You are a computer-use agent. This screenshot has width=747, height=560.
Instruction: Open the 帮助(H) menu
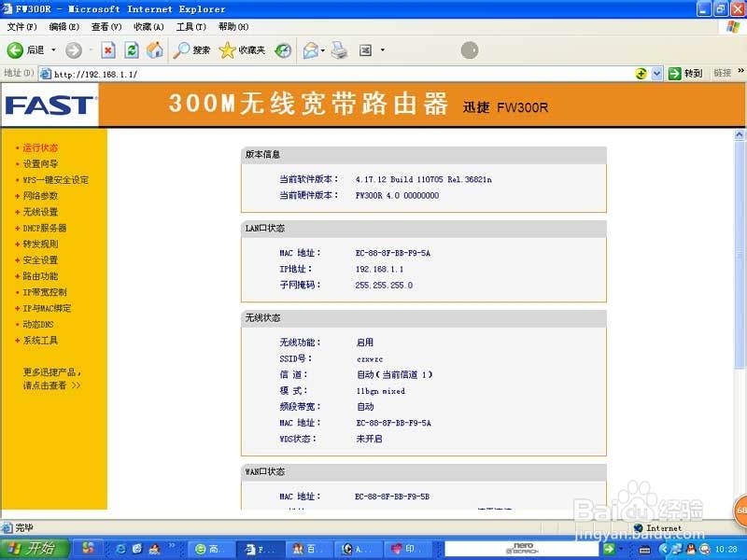(x=233, y=27)
